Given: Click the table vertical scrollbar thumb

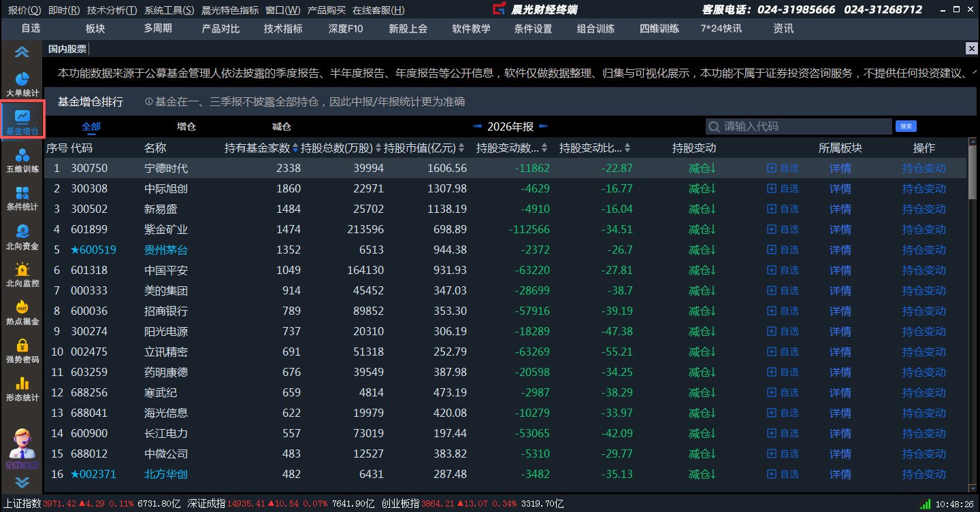Looking at the screenshot, I should [x=971, y=171].
